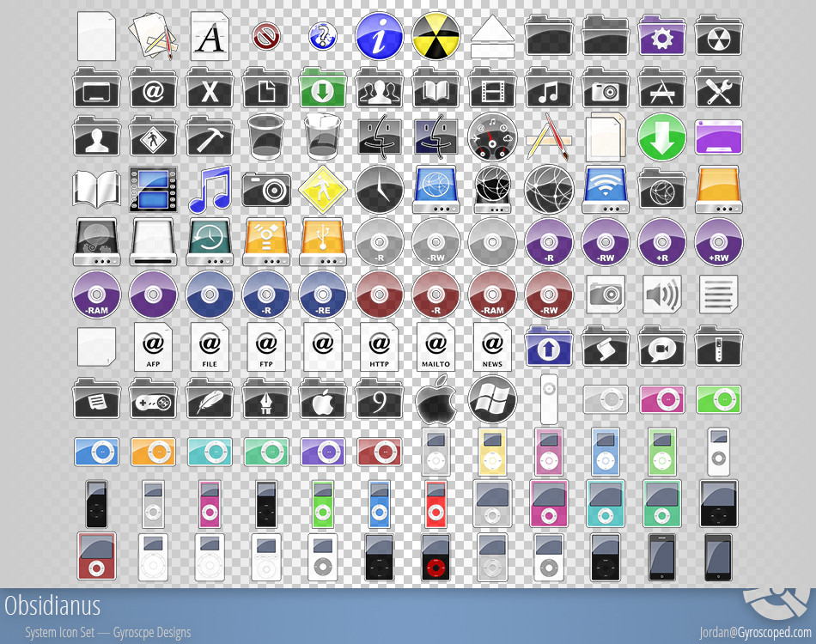Open the FTP location file icon

tap(266, 346)
